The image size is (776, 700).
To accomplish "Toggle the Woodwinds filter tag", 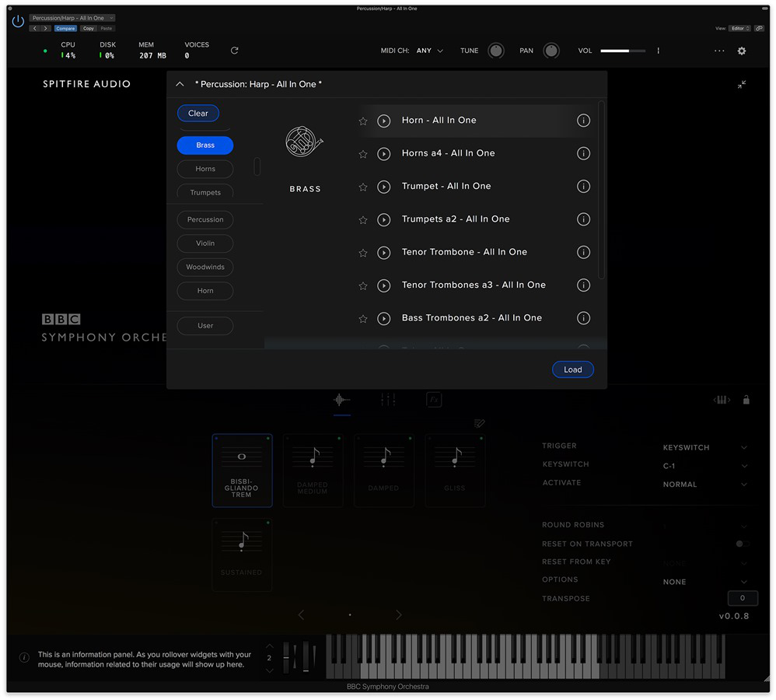I will click(205, 267).
